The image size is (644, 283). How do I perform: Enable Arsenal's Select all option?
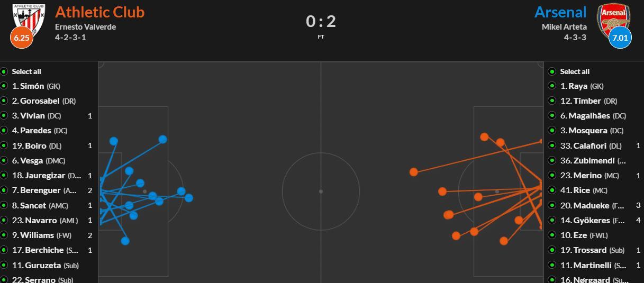click(552, 71)
